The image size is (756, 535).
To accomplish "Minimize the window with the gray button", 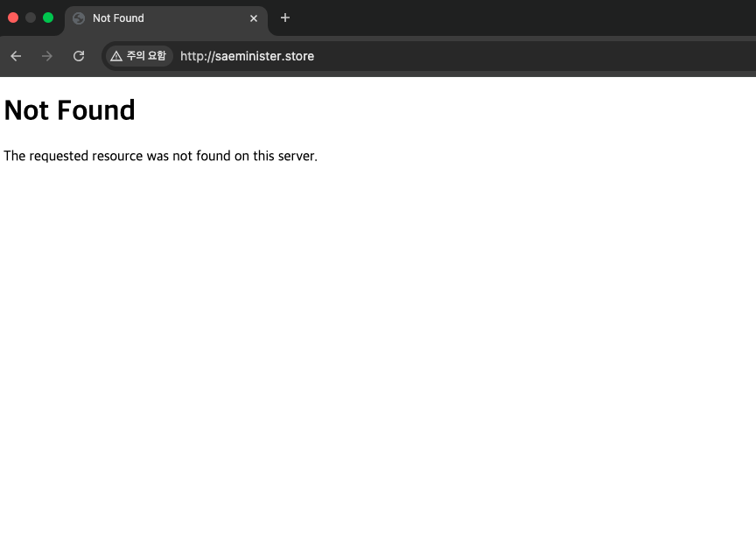I will pos(31,18).
